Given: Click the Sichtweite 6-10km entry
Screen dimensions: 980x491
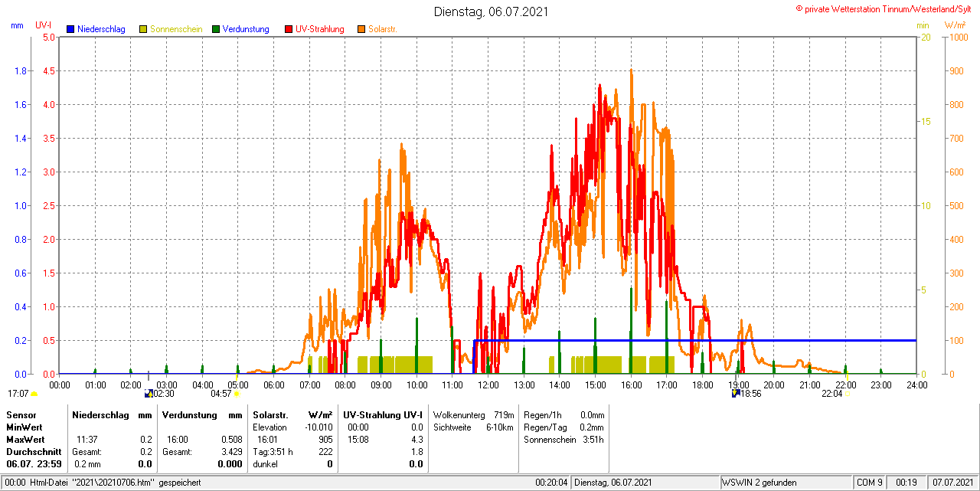Looking at the screenshot, I should click(x=473, y=427).
